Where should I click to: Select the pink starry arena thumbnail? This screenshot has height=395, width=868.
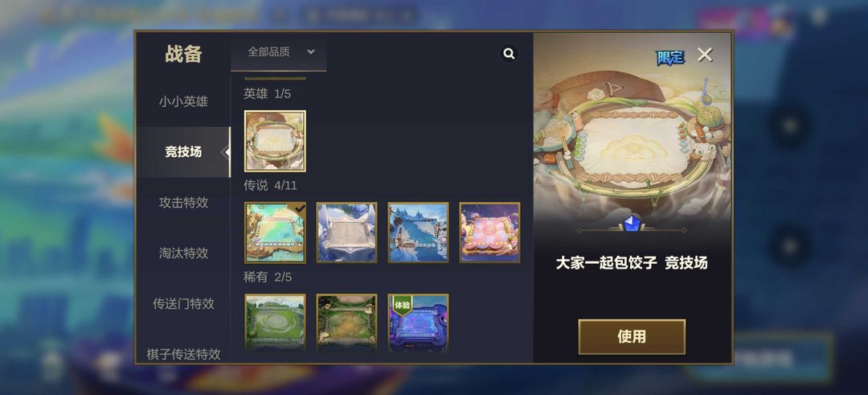click(489, 232)
